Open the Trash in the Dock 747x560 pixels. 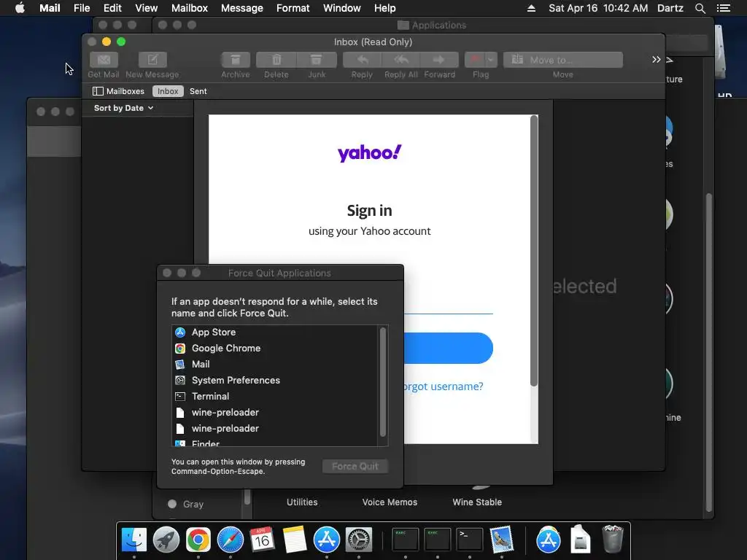pyautogui.click(x=613, y=539)
